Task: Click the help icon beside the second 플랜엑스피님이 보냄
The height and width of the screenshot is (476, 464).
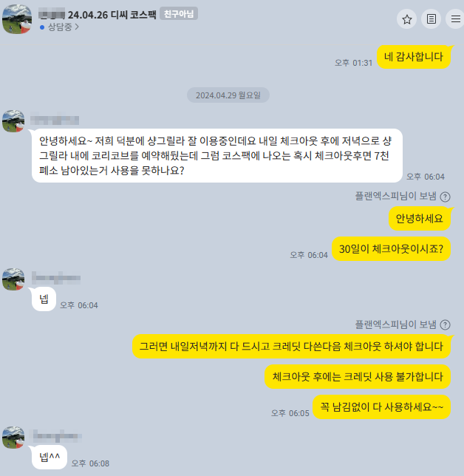Action: pos(446,324)
